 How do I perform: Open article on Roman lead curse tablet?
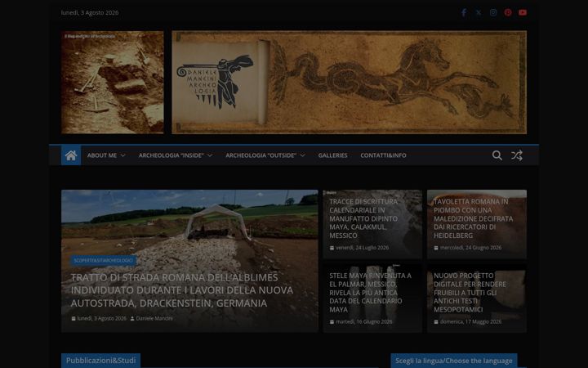tap(473, 218)
